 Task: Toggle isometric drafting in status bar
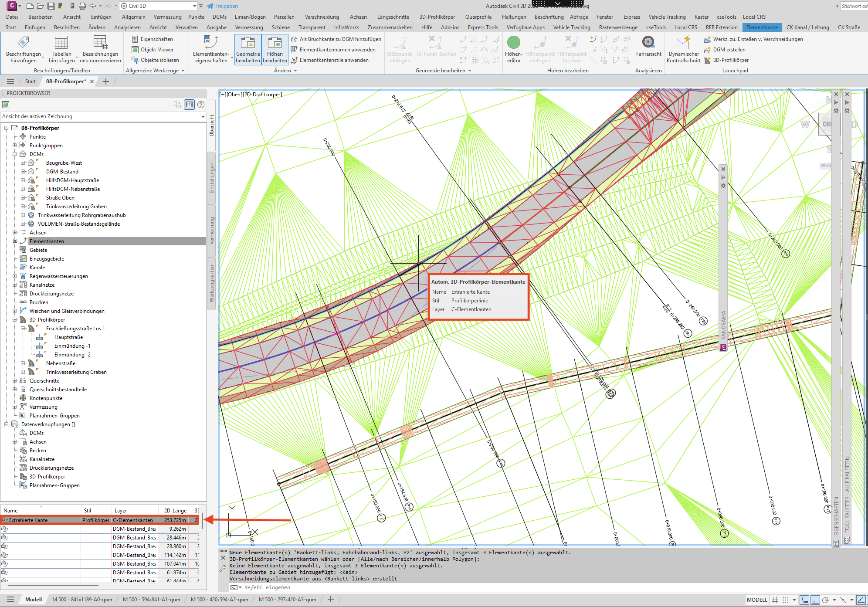pyautogui.click(x=843, y=600)
